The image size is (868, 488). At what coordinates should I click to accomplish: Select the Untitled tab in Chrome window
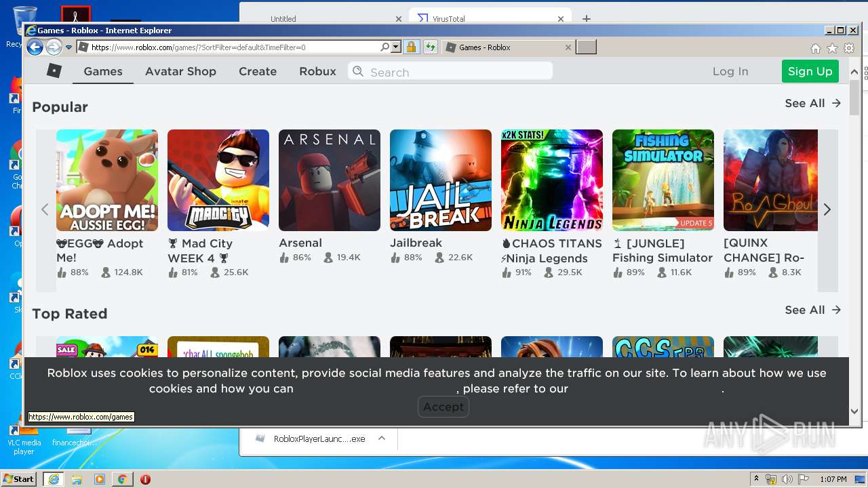pos(283,19)
